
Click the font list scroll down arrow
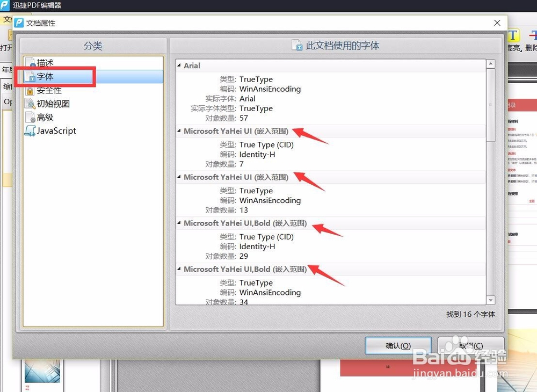pyautogui.click(x=491, y=300)
